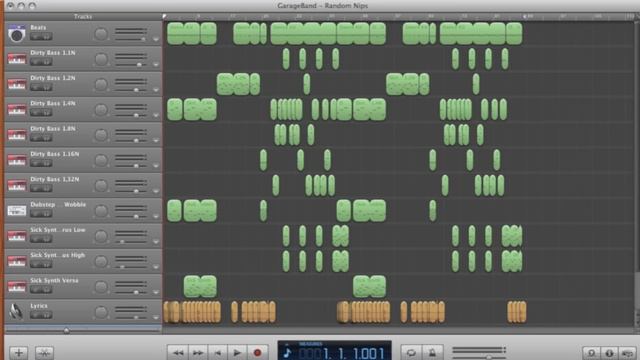Click the Beats track volume slider
640x360 pixels.
[x=131, y=39]
